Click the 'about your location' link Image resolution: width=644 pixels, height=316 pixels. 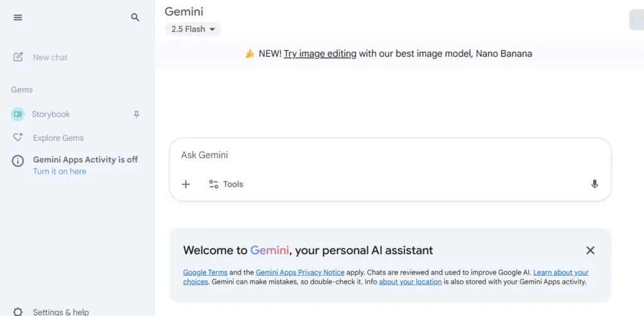(410, 282)
